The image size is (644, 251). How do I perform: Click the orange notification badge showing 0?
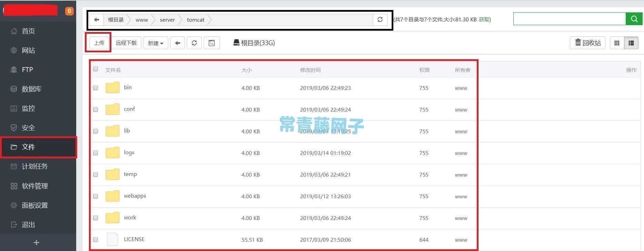click(69, 11)
